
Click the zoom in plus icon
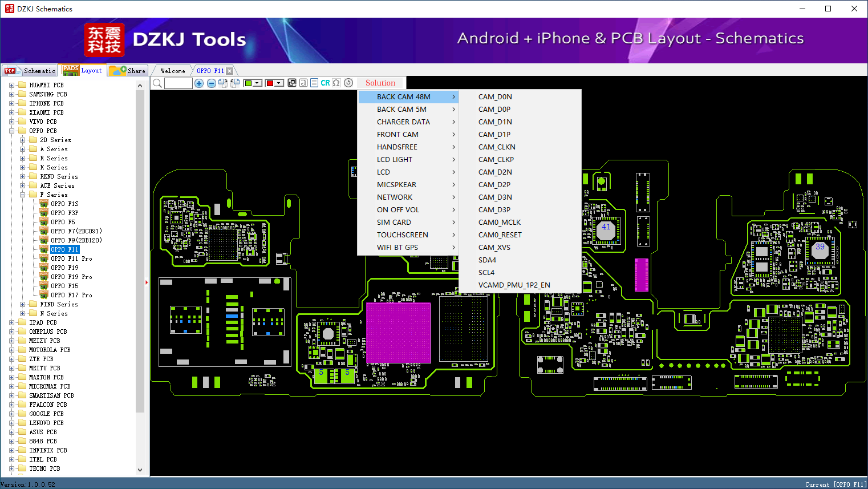coord(199,83)
